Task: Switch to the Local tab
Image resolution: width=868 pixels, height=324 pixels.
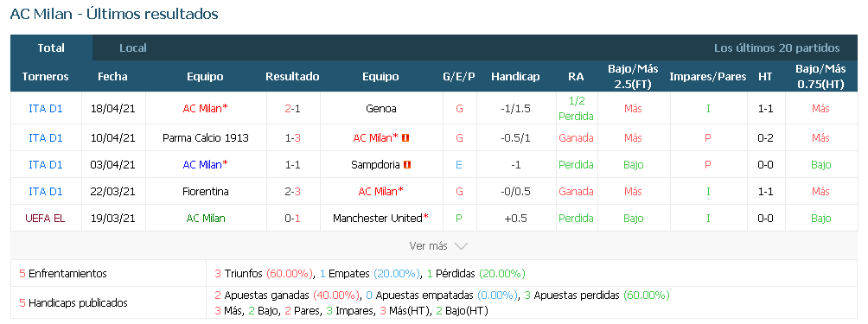Action: [133, 48]
